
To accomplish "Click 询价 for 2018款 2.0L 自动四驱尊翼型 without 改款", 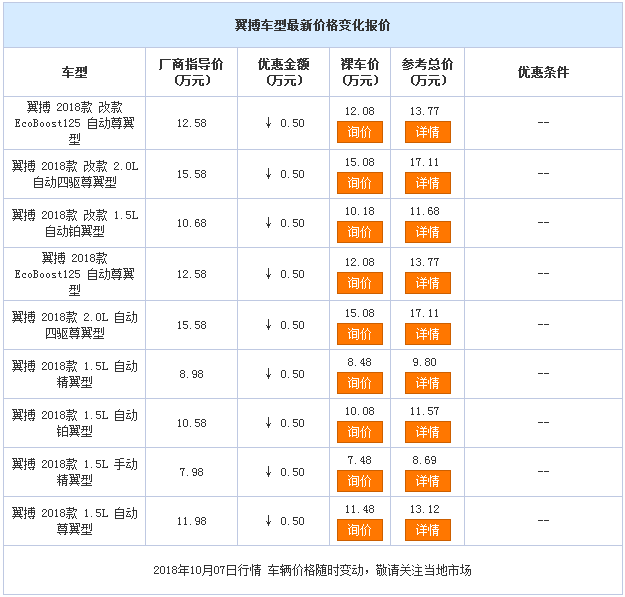I will coord(360,334).
